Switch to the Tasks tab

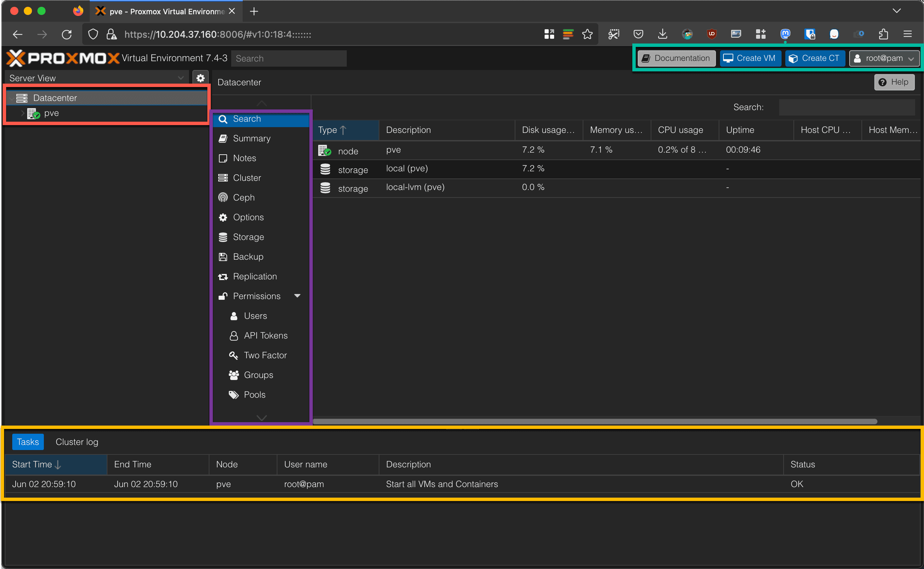click(28, 442)
